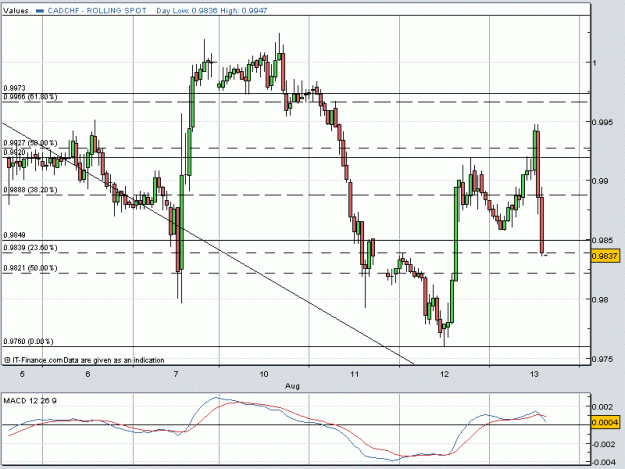This screenshot has height=469, width=625.
Task: Click the 0.9821 (50.00%) Fibonacci label
Action: tap(30, 268)
